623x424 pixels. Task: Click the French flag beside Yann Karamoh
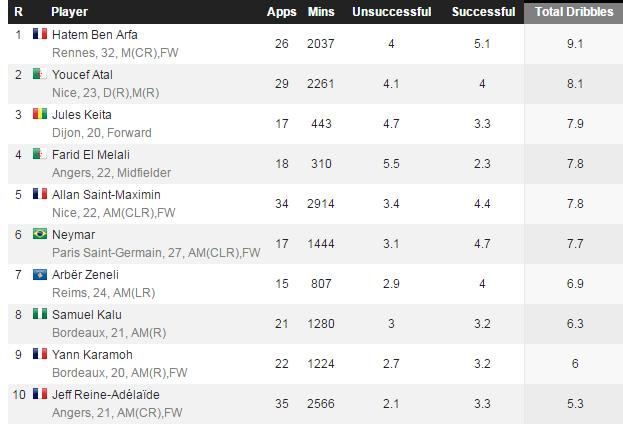click(40, 354)
